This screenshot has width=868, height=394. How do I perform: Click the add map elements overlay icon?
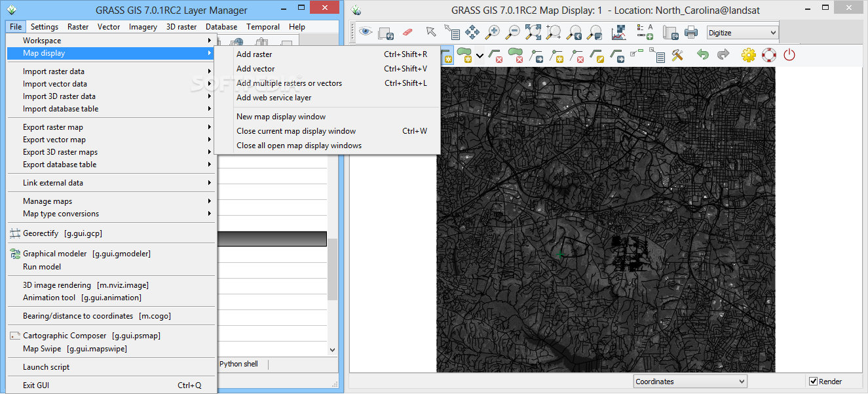coord(645,31)
